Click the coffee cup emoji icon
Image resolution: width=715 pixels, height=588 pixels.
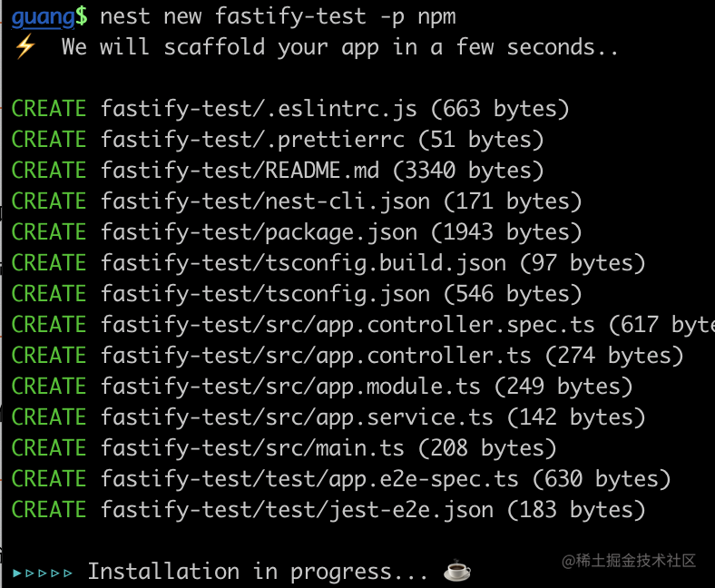457,570
